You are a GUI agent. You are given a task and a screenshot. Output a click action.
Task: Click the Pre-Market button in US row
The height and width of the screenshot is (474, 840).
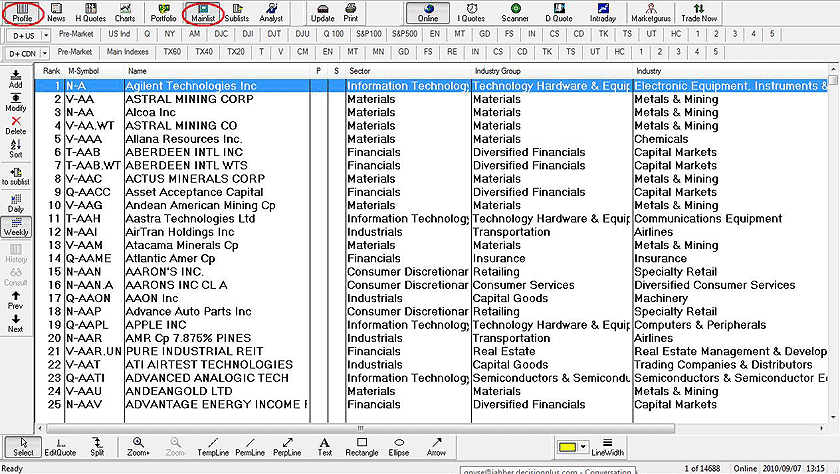(76, 34)
